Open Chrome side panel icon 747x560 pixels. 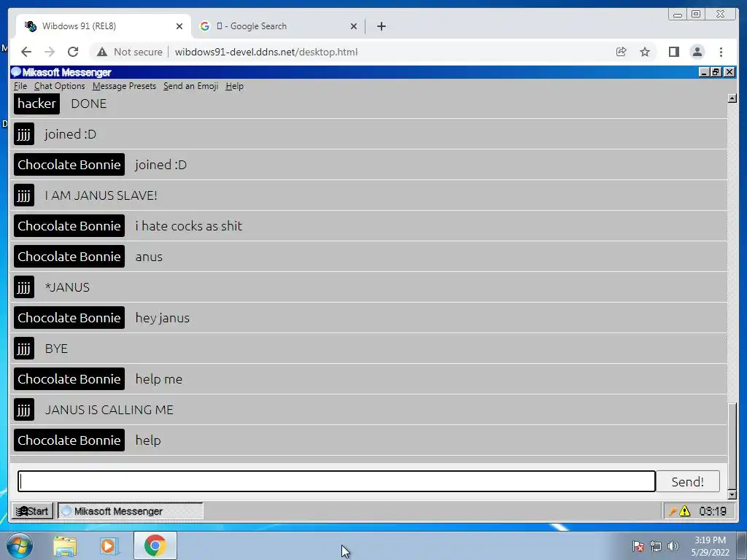click(673, 52)
